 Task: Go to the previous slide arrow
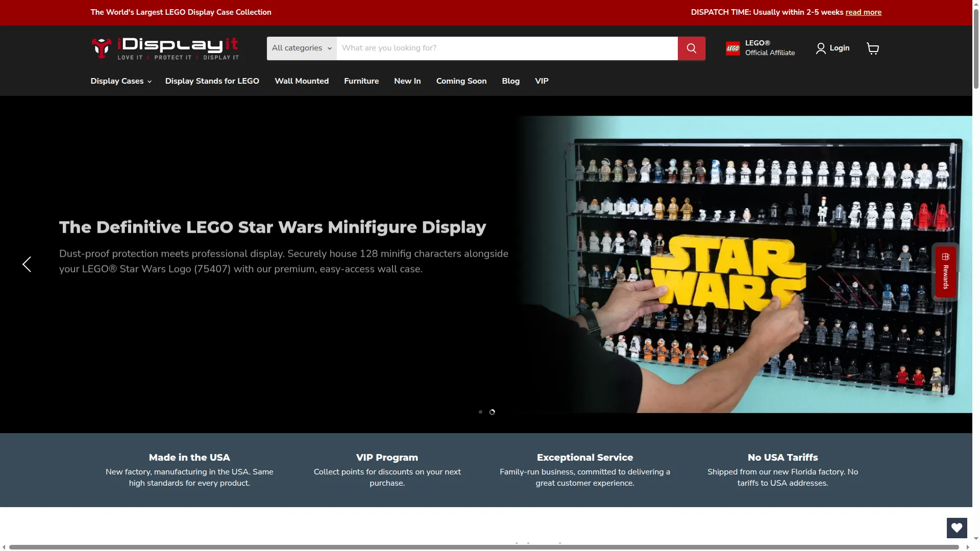(27, 264)
